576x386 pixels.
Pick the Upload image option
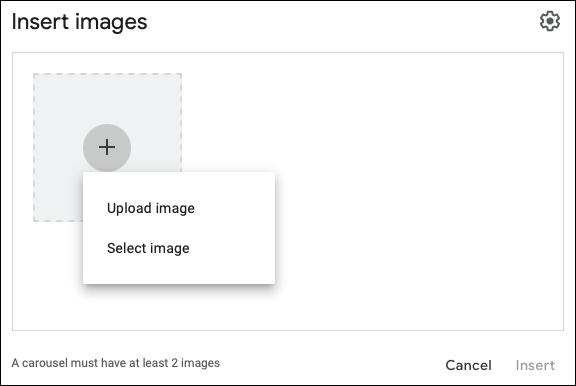pyautogui.click(x=151, y=208)
